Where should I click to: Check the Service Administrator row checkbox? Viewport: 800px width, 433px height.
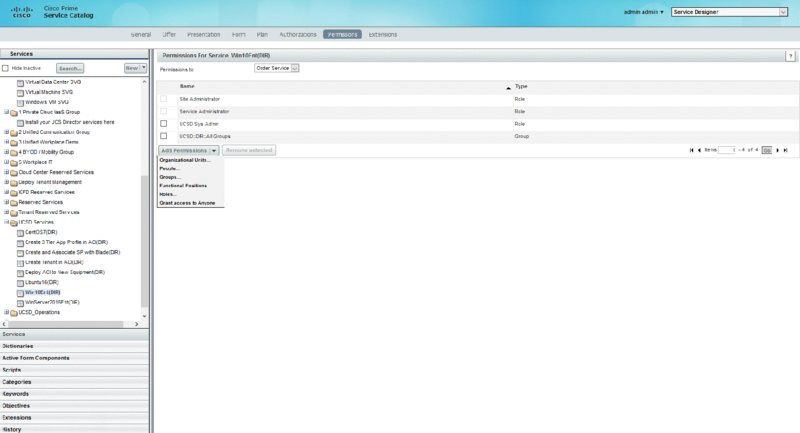point(164,111)
